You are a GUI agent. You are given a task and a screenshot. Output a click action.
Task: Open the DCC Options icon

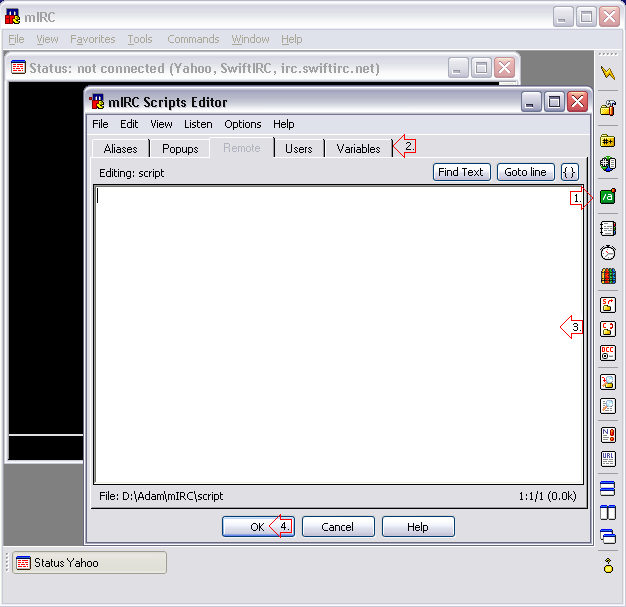[608, 353]
